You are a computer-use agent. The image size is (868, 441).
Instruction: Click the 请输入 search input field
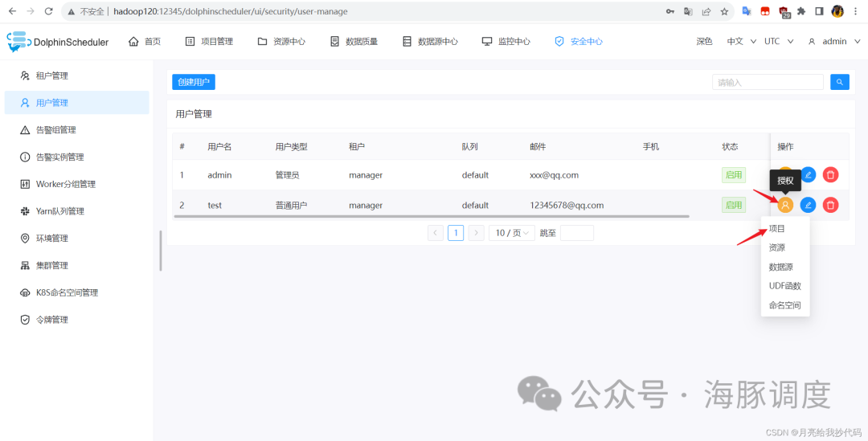768,82
